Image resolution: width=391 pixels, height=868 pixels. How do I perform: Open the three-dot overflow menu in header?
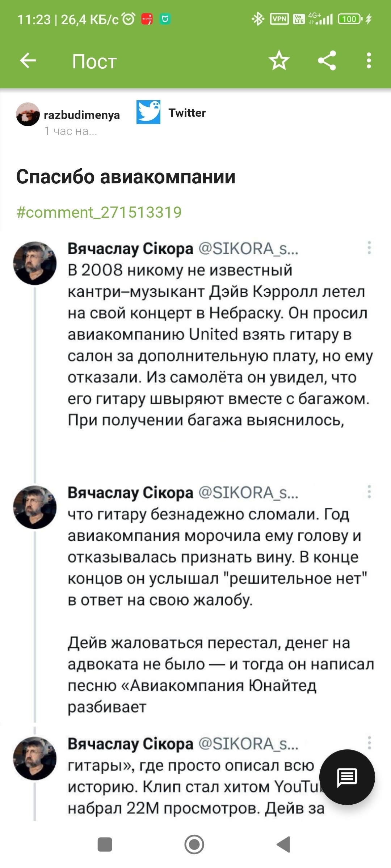[x=369, y=60]
